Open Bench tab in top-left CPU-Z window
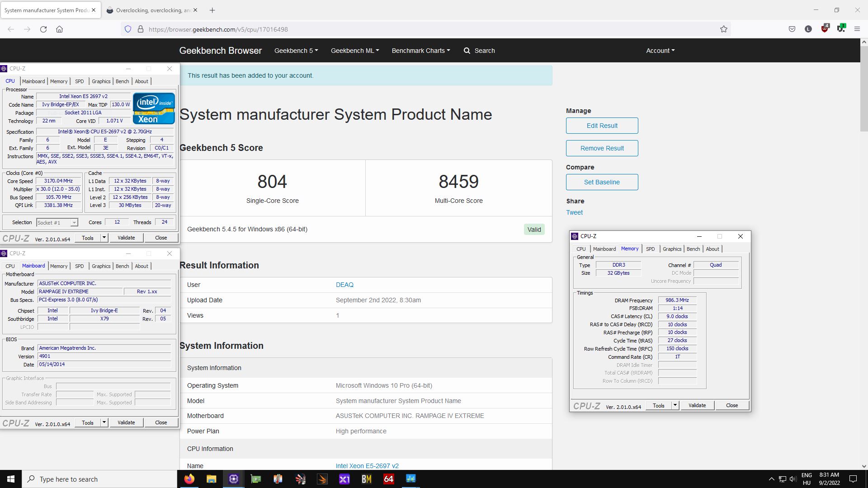The height and width of the screenshot is (488, 868). click(122, 81)
